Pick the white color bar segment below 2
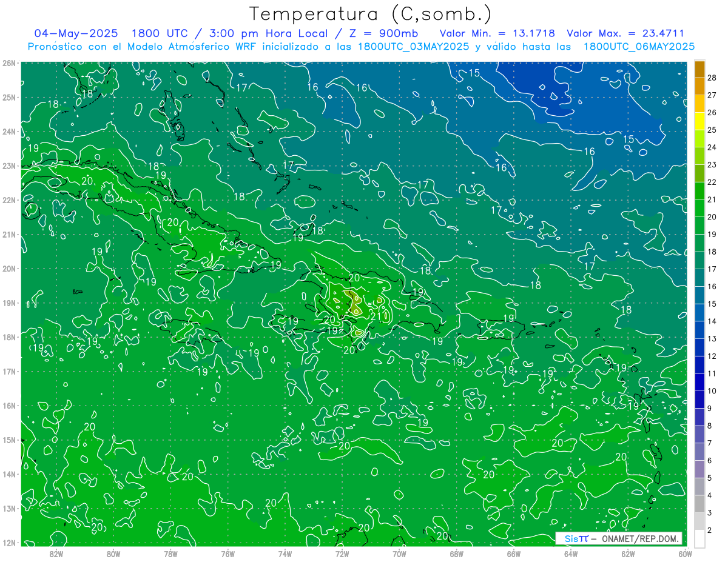This screenshot has width=728, height=562. pyautogui.click(x=699, y=538)
